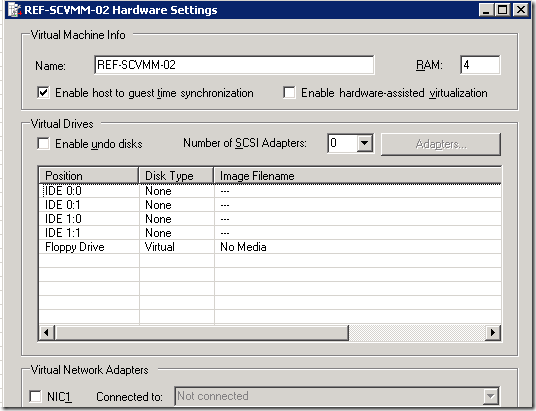Select the IDE 1:0 drive row
The height and width of the screenshot is (411, 536).
(270, 219)
